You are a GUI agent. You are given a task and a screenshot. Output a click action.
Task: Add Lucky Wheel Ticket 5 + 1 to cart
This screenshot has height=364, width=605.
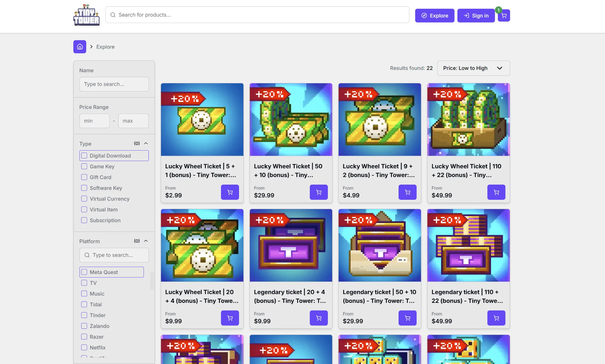tap(230, 192)
